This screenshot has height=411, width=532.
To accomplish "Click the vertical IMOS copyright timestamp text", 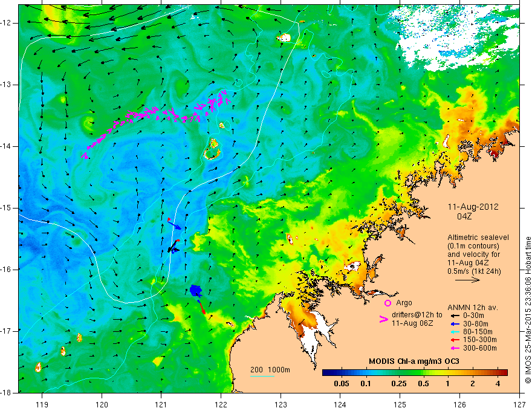I will [528, 311].
